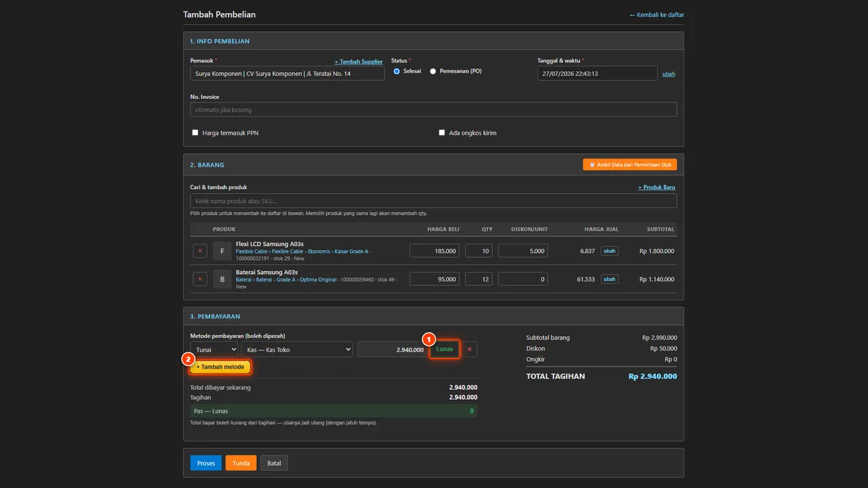This screenshot has width=868, height=488.
Task: Click the payment amount field 2.940.000
Action: point(392,349)
